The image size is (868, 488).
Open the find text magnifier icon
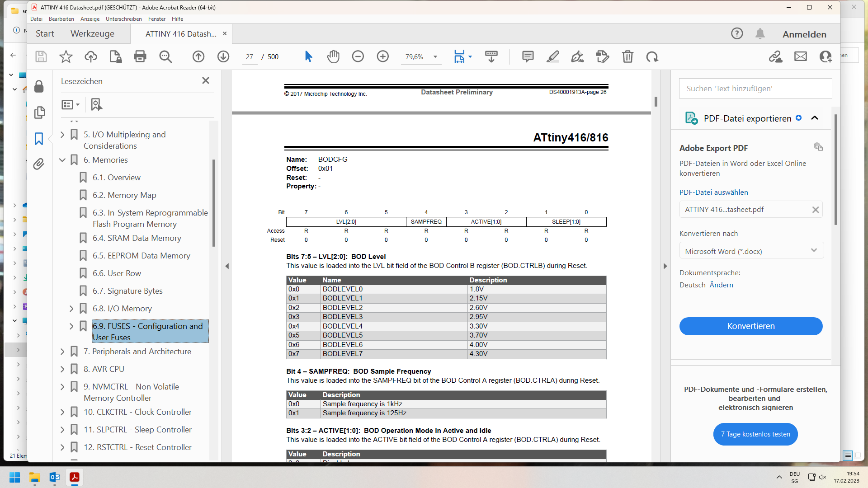pyautogui.click(x=165, y=56)
